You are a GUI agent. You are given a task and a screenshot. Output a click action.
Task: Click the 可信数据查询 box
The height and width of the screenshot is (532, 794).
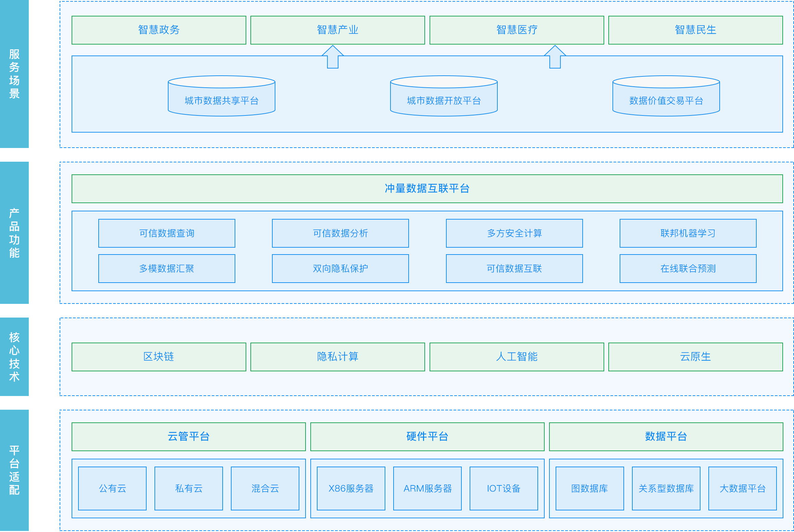click(167, 233)
